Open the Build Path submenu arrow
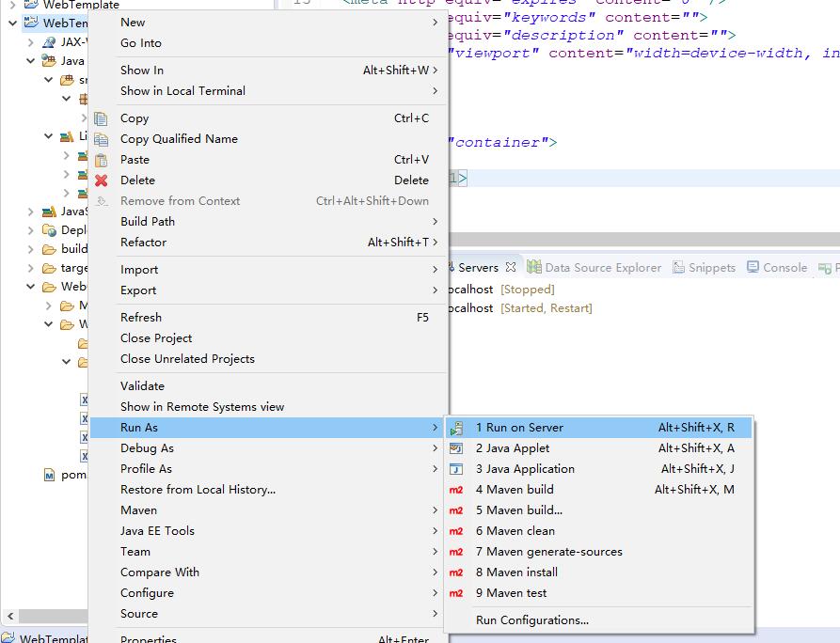 435,222
